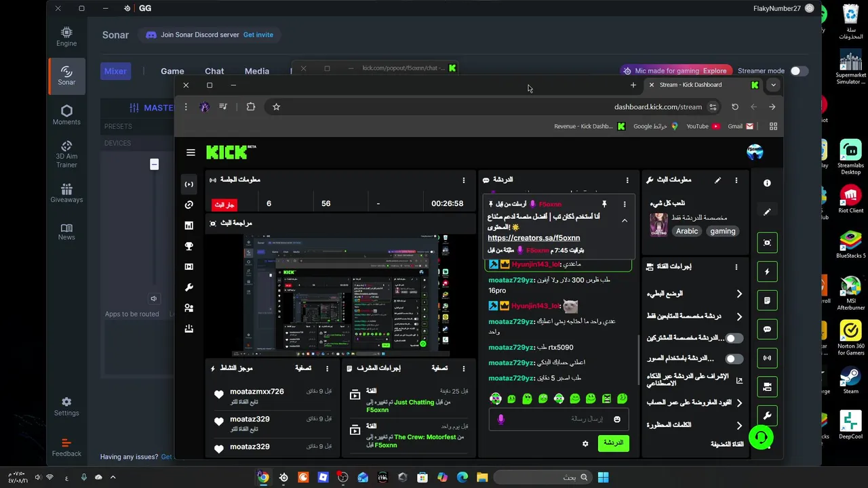Switch to the Mixer tab in Sonar
The height and width of the screenshot is (488, 868).
click(x=115, y=70)
